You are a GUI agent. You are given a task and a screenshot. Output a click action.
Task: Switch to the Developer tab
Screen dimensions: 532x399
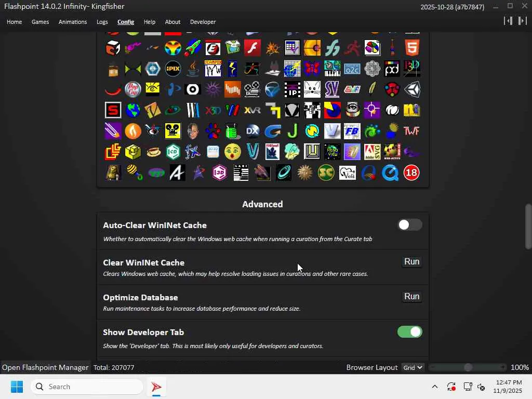point(203,22)
